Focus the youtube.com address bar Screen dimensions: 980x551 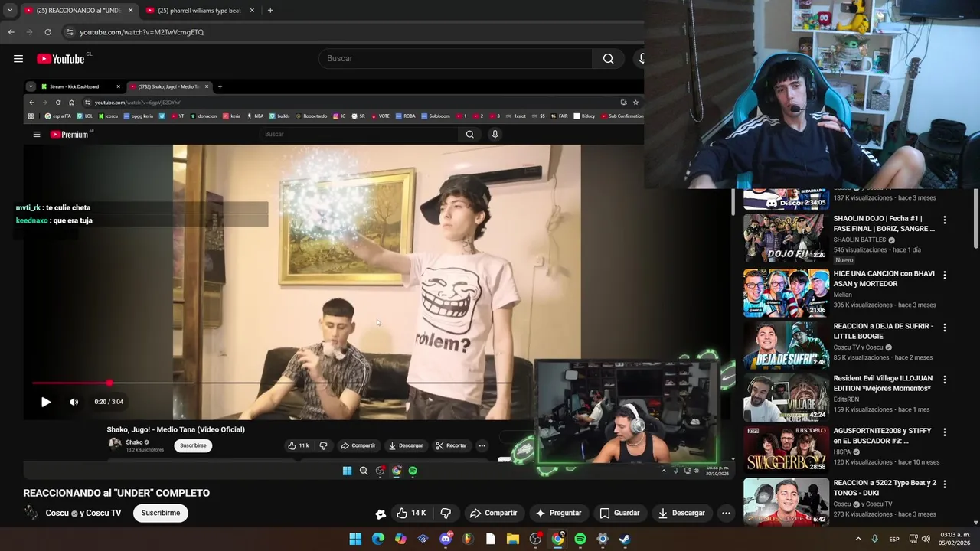[x=352, y=32]
